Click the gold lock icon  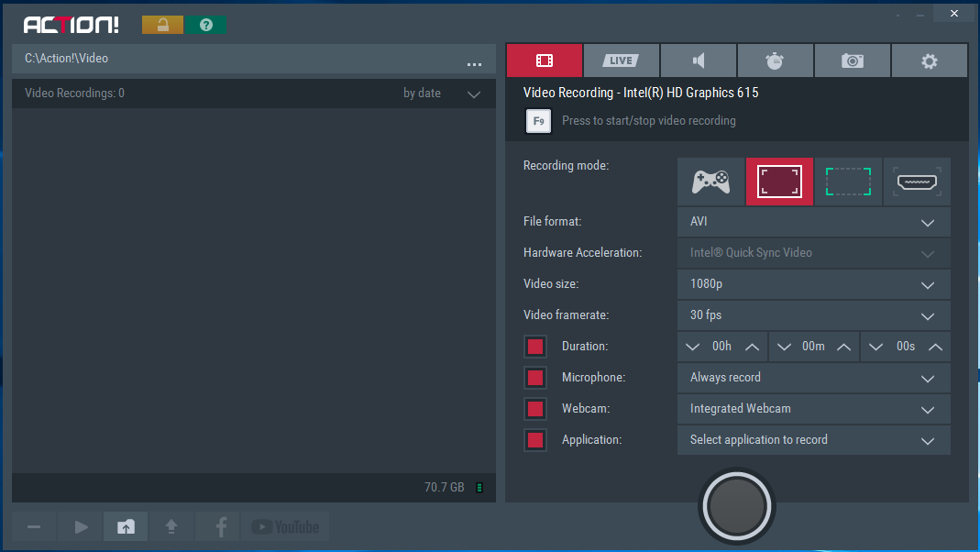[x=162, y=25]
